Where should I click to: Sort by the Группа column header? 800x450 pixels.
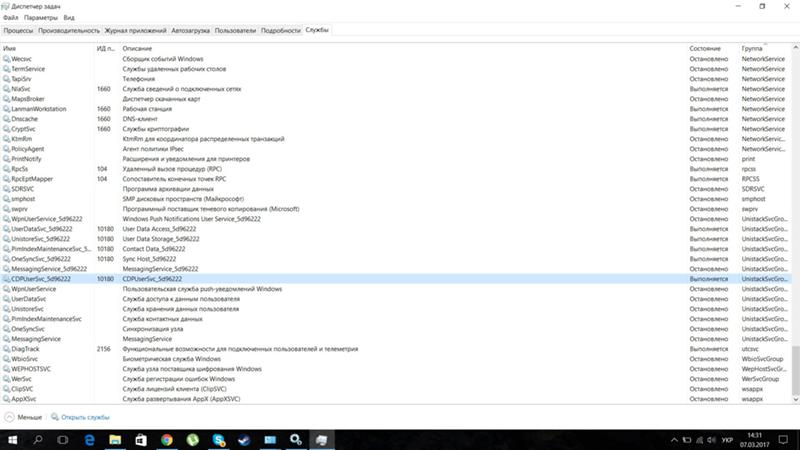tap(765, 48)
